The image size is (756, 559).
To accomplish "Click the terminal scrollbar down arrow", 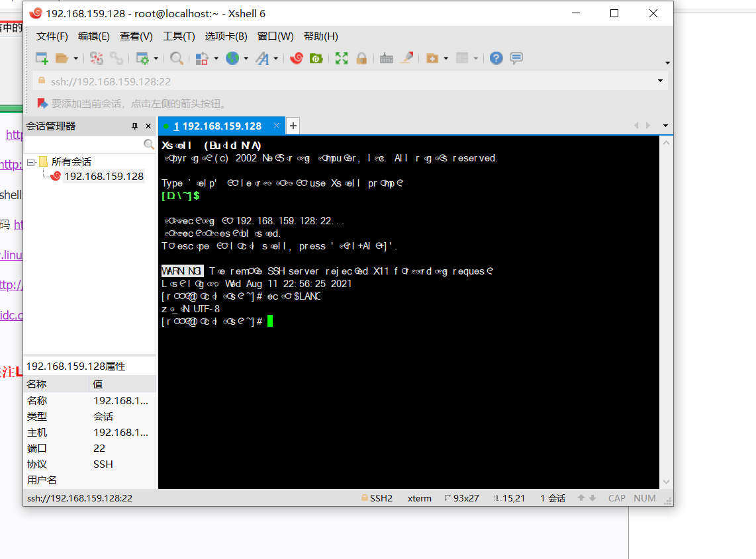I will pos(667,482).
